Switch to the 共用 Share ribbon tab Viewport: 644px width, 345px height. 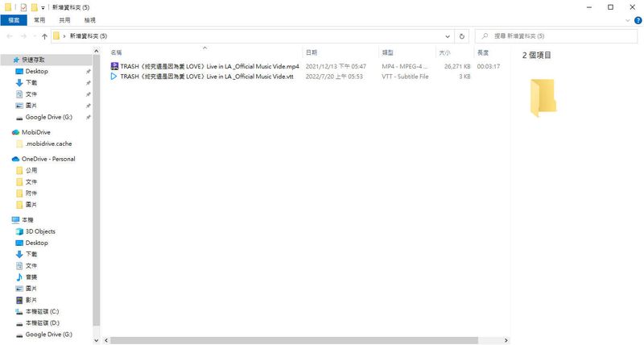[64, 20]
